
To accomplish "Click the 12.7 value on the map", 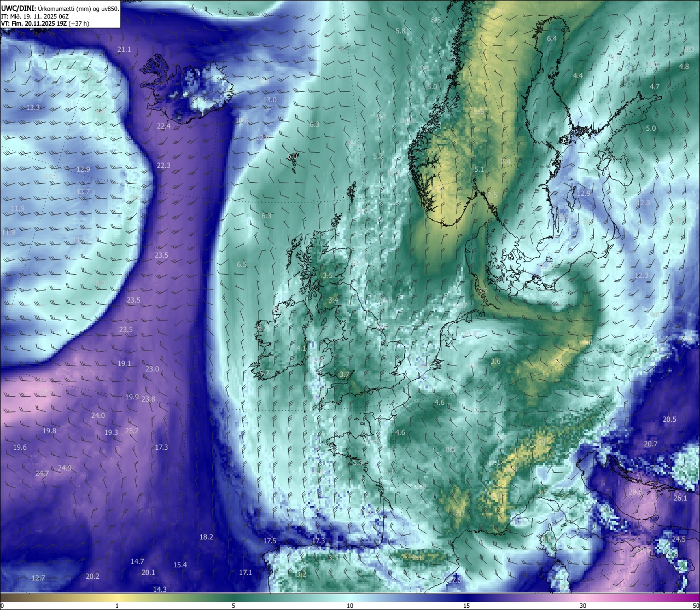I will tap(38, 578).
